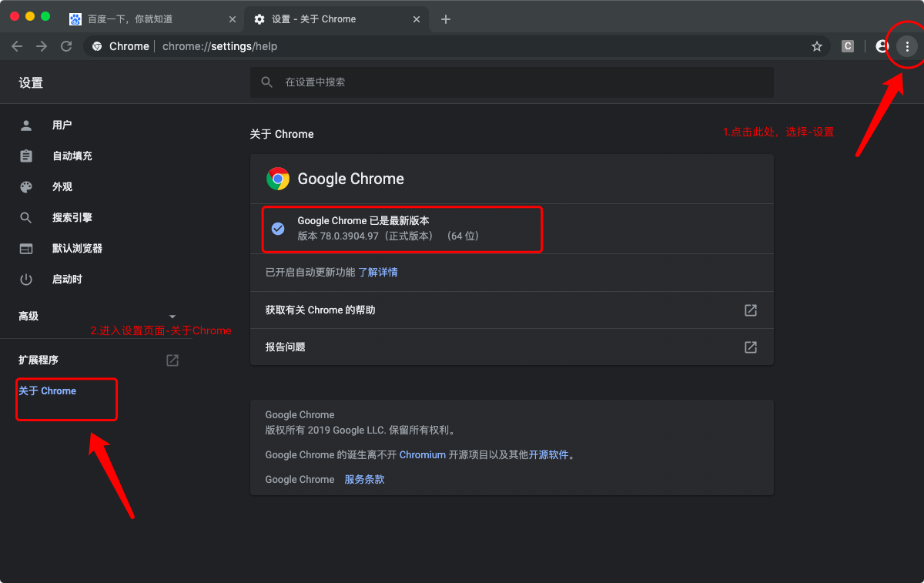Click the person icon beside 用户

(26, 125)
